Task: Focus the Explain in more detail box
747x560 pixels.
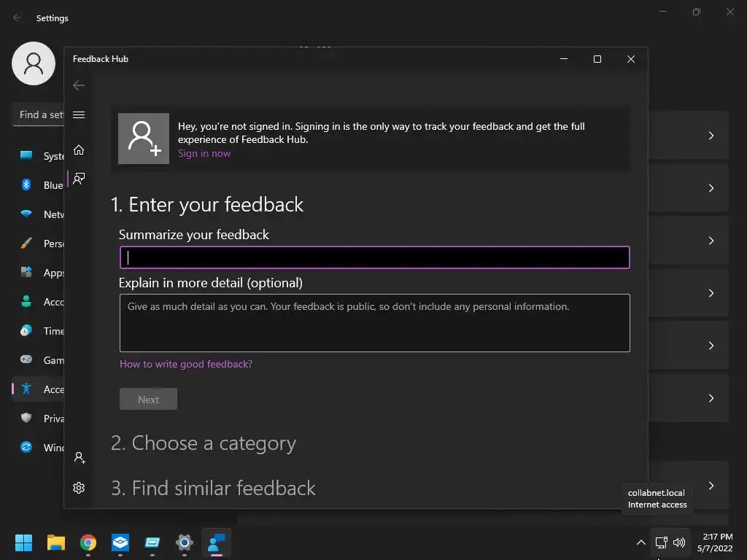Action: (374, 323)
